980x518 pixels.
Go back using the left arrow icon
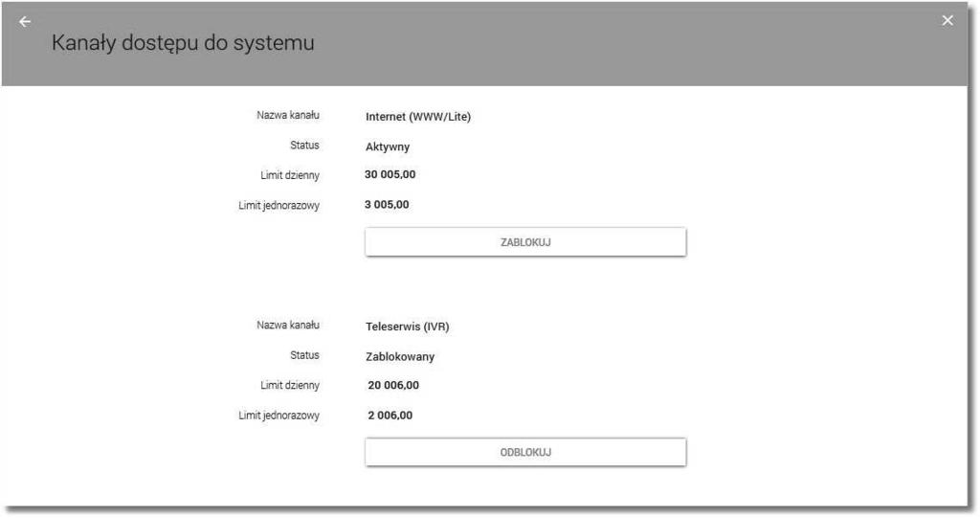click(24, 22)
